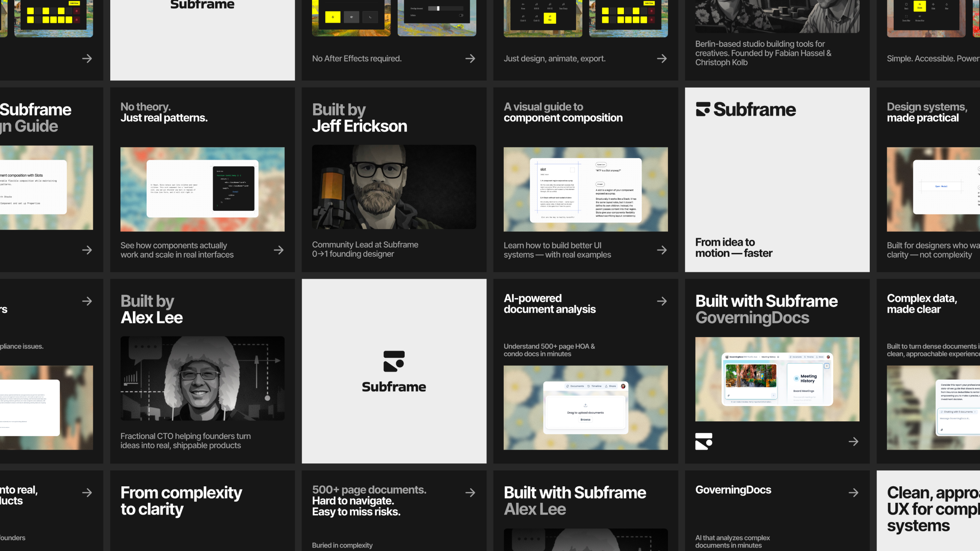The width and height of the screenshot is (980, 551).
Task: Click the "Meeting History" title in the GoverningDocs thumbnail
Action: pos(808,378)
